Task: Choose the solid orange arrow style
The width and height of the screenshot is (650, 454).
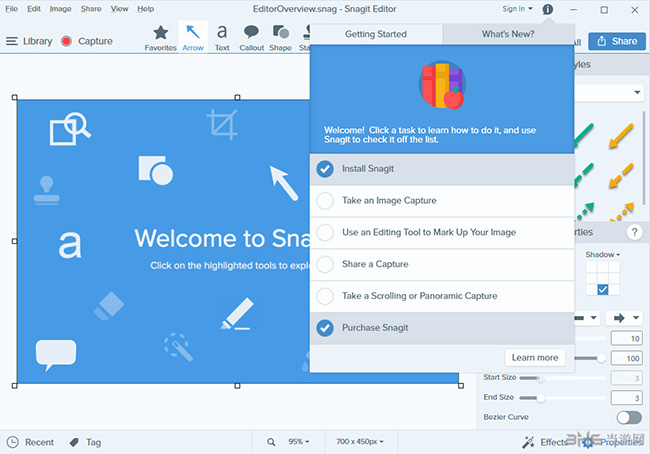Action: tap(621, 136)
